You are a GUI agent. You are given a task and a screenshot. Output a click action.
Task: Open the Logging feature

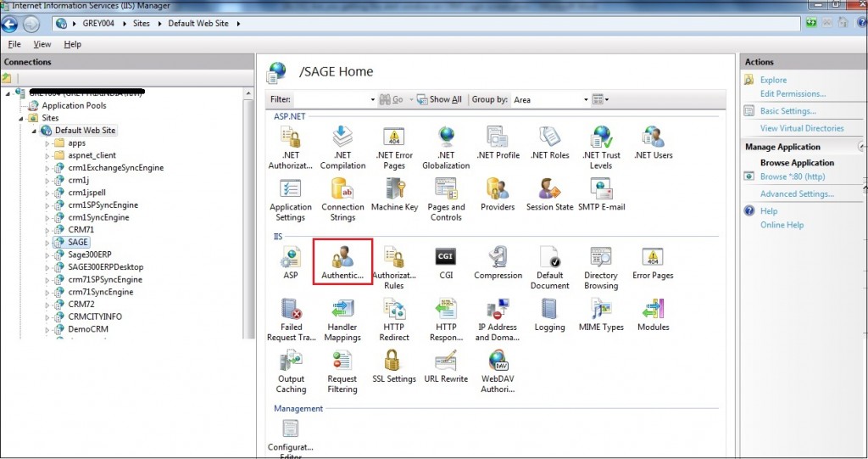coord(549,315)
